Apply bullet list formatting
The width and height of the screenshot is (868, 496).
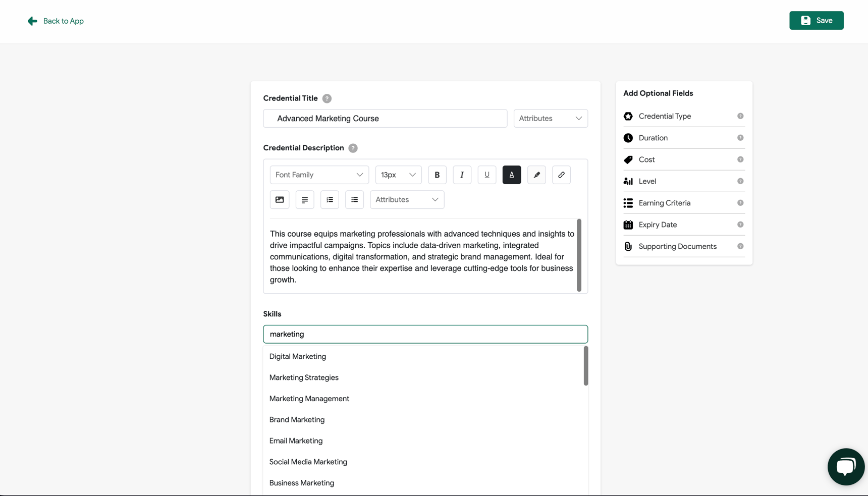click(x=354, y=199)
